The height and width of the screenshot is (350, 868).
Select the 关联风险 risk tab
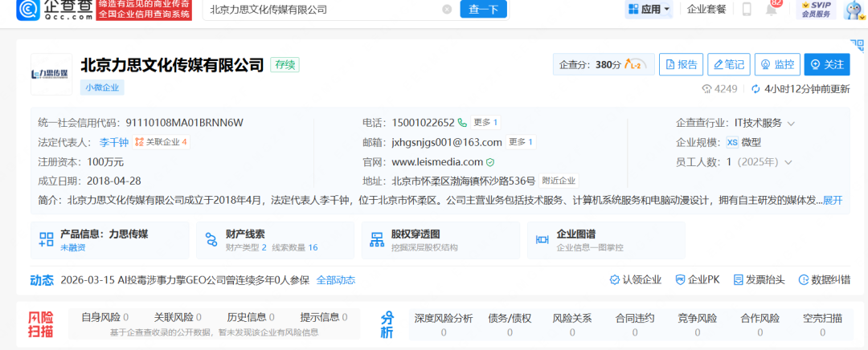pos(177,317)
